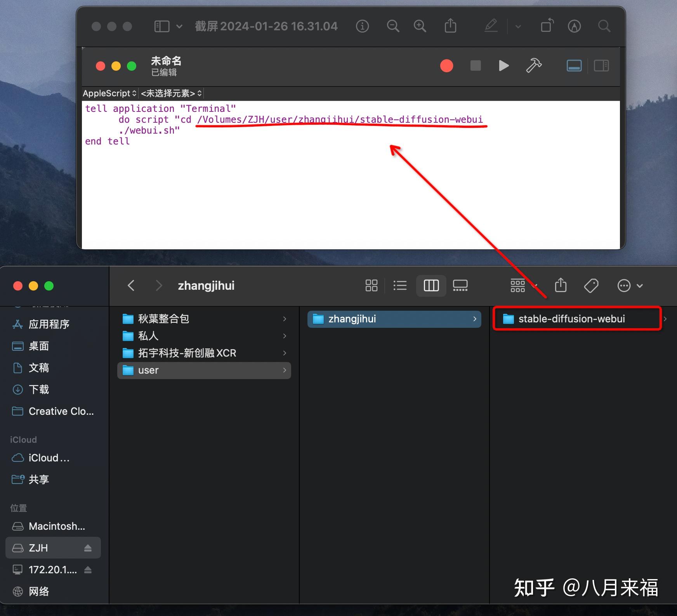
Task: Rotate the image in Preview
Action: (x=547, y=26)
